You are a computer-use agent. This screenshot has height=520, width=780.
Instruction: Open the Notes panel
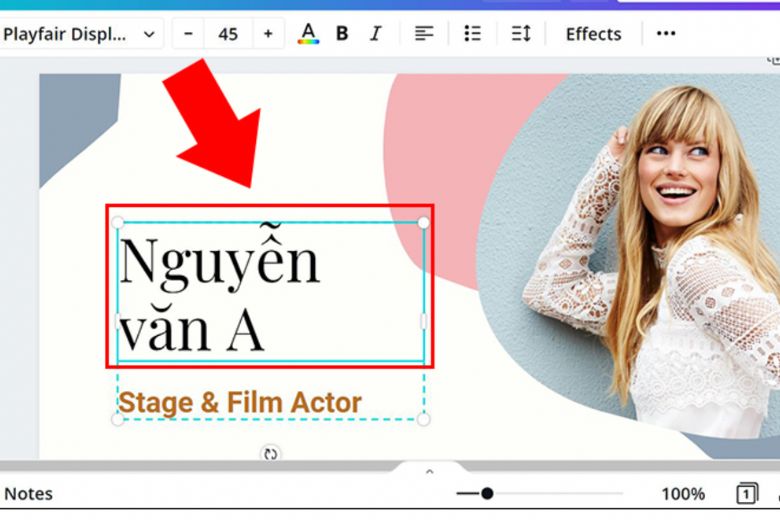point(28,494)
